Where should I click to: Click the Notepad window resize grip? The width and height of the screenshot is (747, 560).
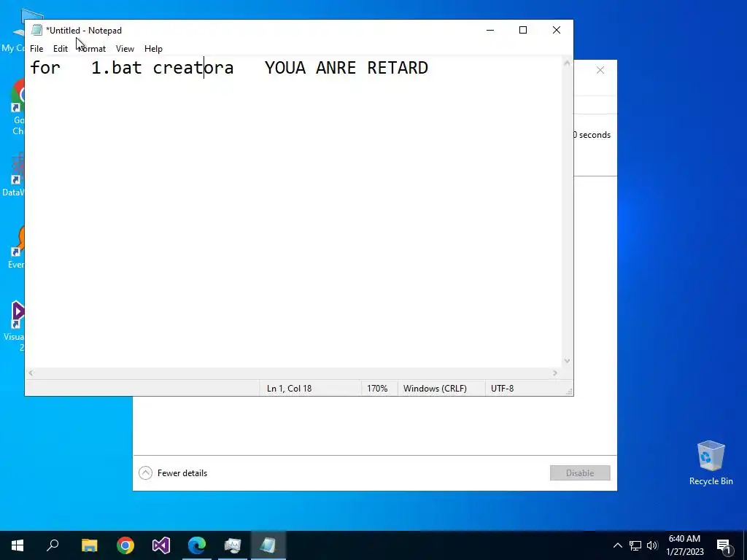[569, 392]
